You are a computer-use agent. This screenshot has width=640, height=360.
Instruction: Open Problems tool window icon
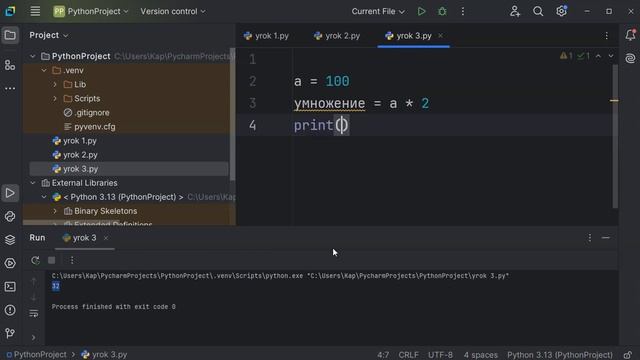point(10,310)
